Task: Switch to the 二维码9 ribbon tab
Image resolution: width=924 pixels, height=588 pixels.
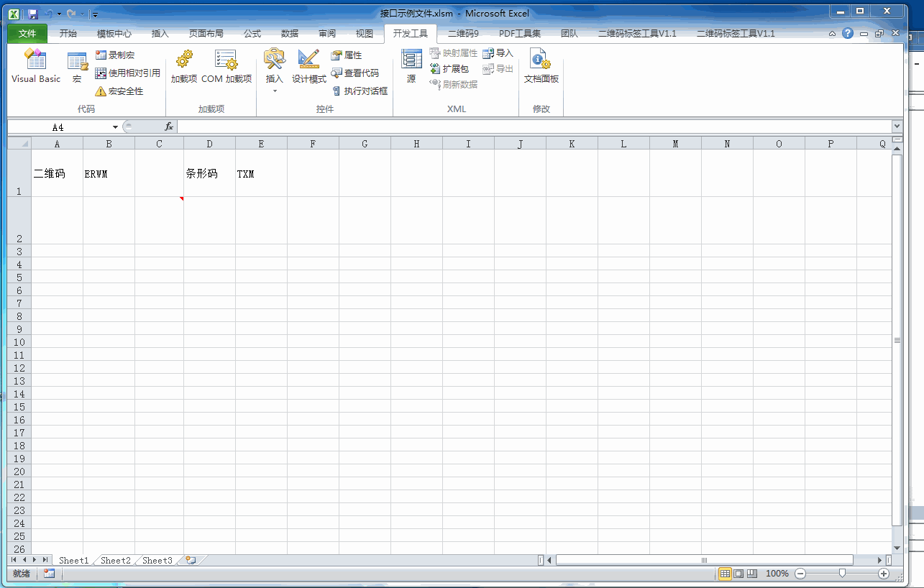Action: point(463,33)
